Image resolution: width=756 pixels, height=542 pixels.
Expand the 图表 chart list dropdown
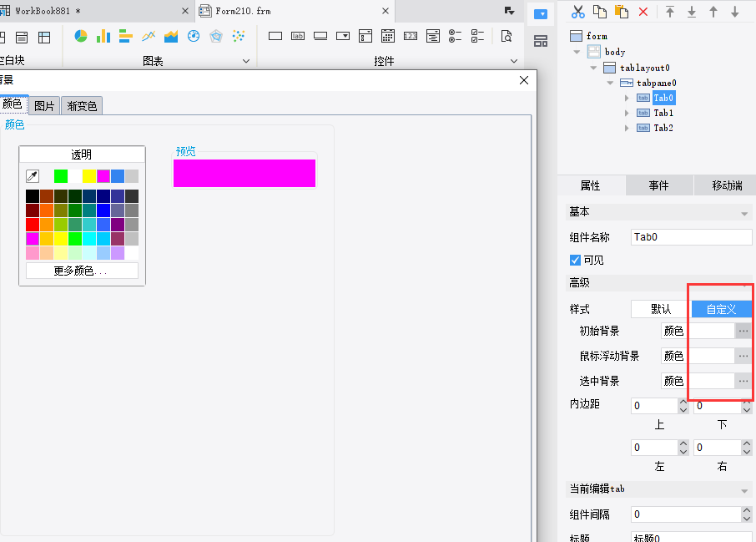246,61
